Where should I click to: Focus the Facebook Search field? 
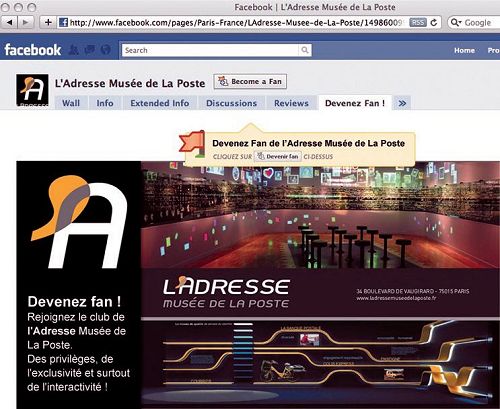pyautogui.click(x=210, y=50)
